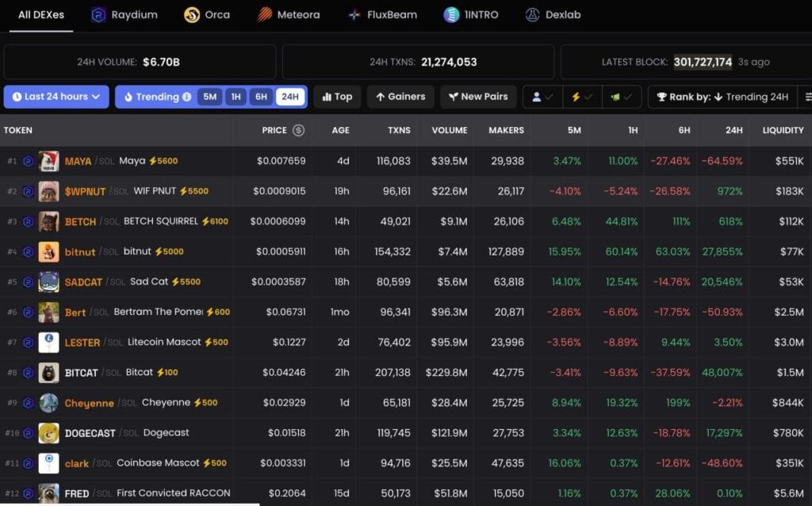
Task: Select the All DEXes tab
Action: click(x=41, y=15)
